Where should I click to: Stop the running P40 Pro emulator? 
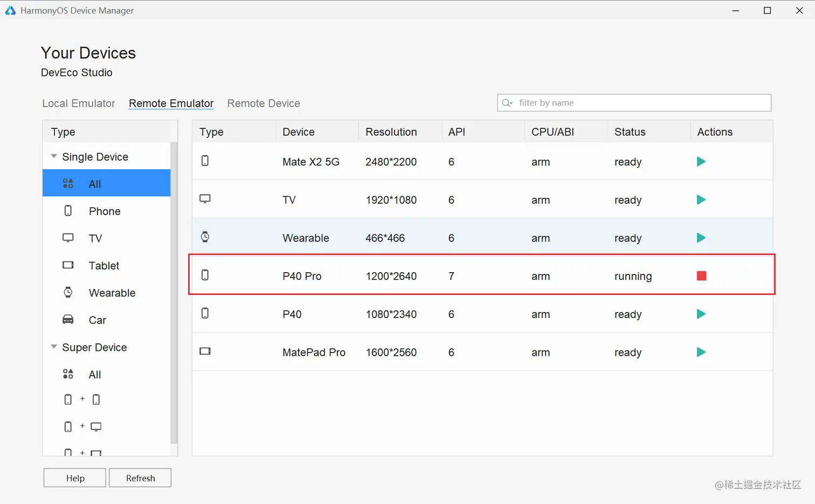[701, 276]
